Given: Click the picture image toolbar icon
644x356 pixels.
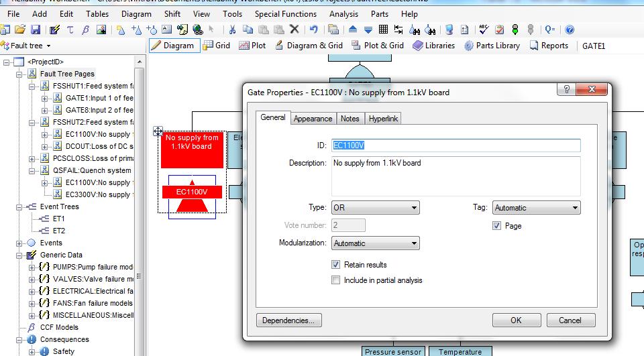Looking at the screenshot, I should click(101, 29).
